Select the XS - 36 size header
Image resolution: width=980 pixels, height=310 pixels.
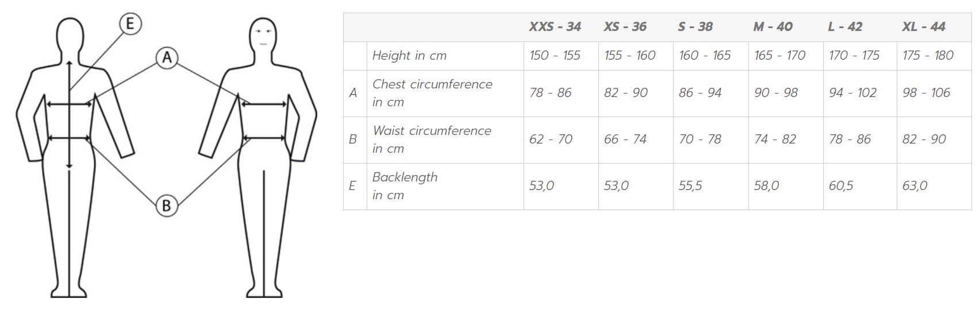tap(625, 27)
